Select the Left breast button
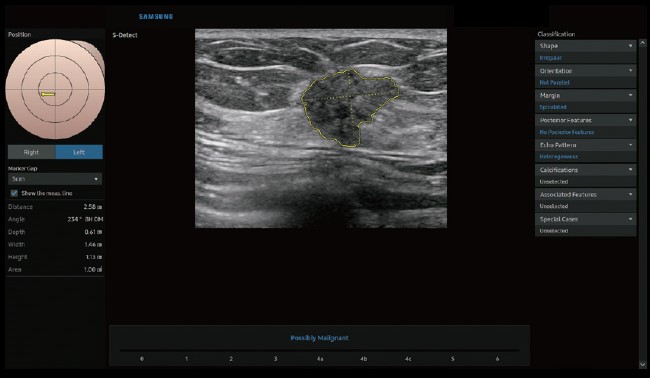 pos(79,152)
